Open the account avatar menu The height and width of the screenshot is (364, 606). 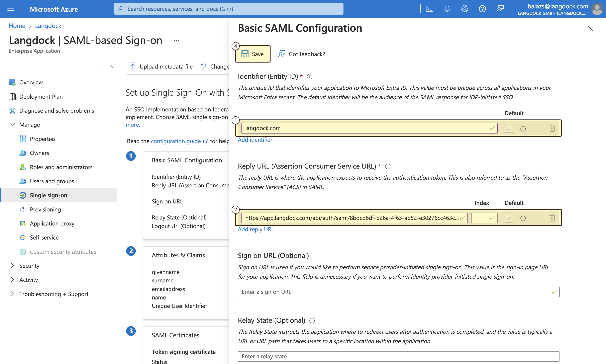[x=597, y=9]
